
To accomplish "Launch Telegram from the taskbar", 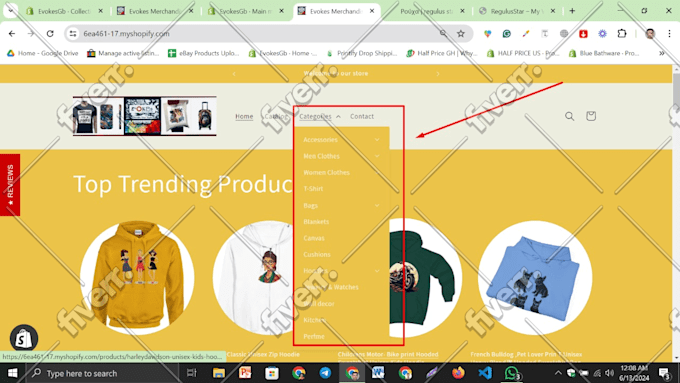I will [325, 373].
